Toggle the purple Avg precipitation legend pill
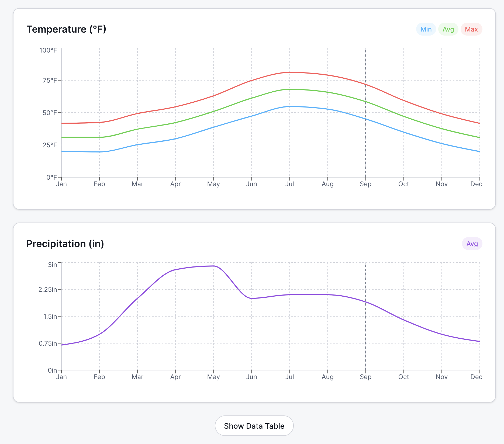This screenshot has height=444, width=504. pyautogui.click(x=472, y=244)
